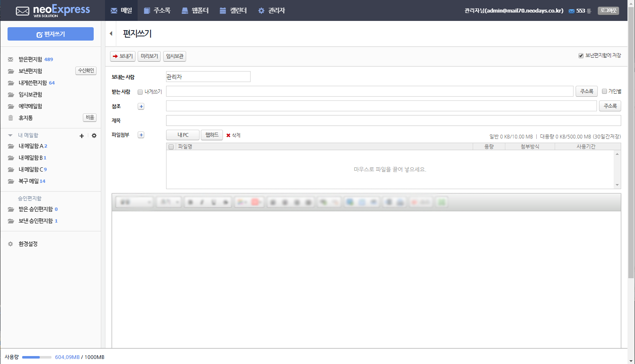Toggle 내게쓰기 checkbox
This screenshot has width=635, height=364.
click(140, 92)
